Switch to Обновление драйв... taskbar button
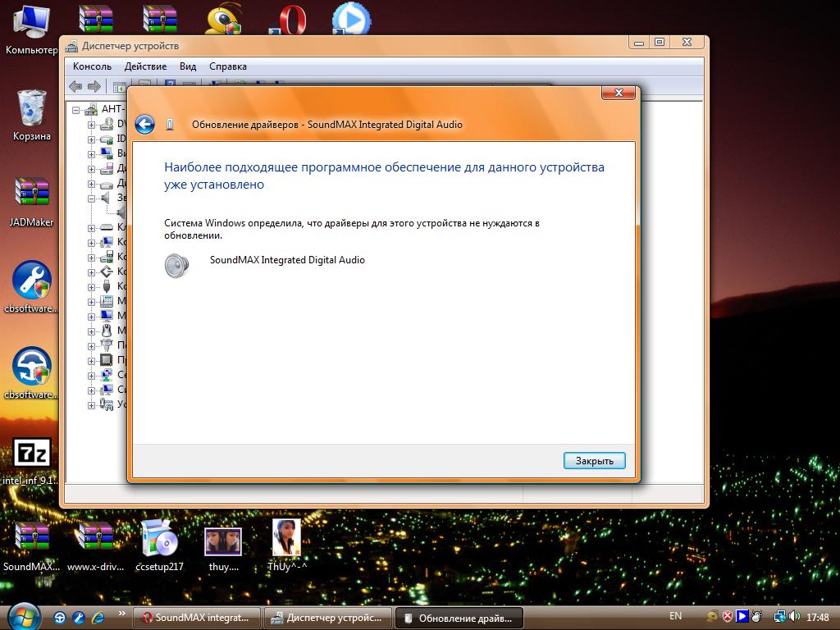840x630 pixels. click(459, 618)
